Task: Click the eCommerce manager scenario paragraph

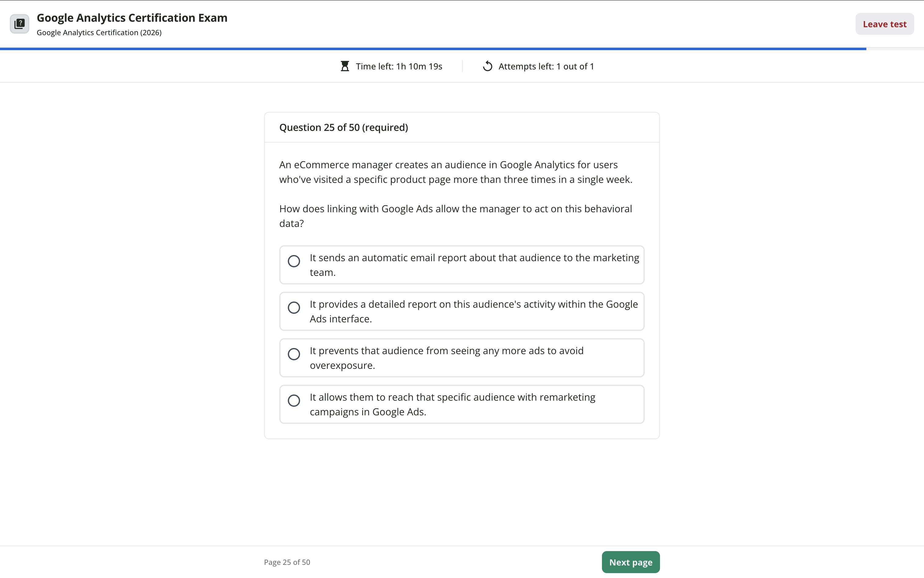Action: click(456, 172)
